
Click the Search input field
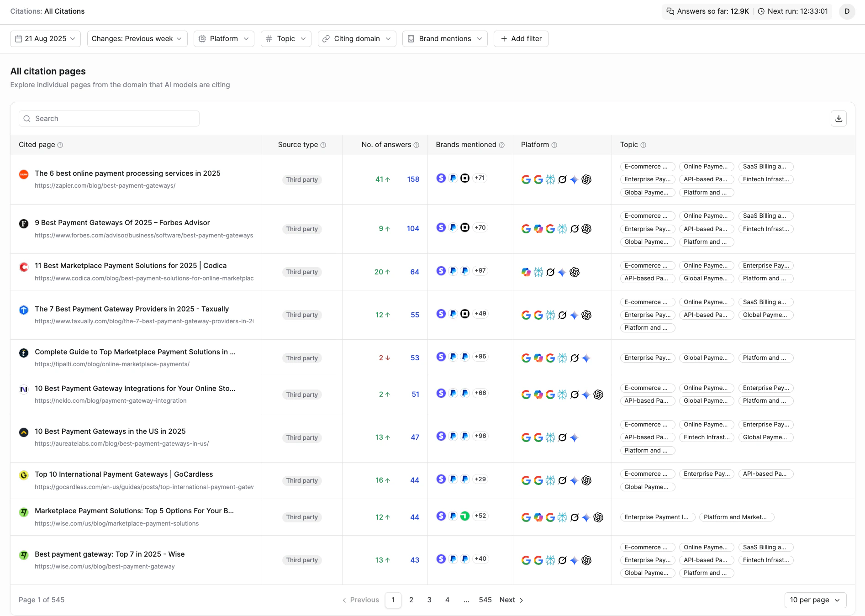pos(110,119)
